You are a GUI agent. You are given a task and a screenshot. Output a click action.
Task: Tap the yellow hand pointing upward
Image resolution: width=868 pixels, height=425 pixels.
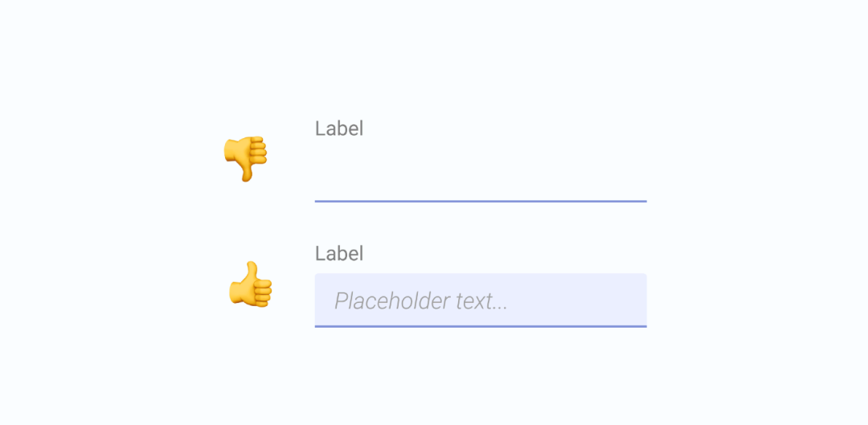[x=251, y=284]
